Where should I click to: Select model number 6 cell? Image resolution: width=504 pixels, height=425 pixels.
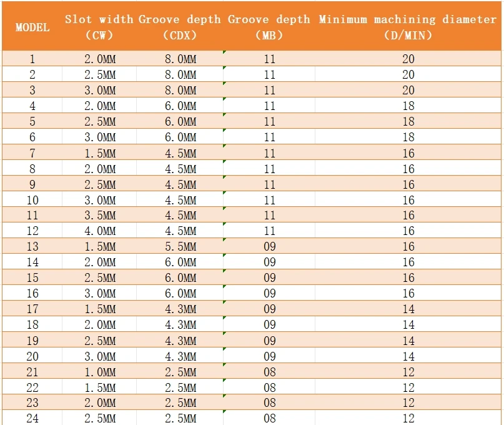[32, 137]
